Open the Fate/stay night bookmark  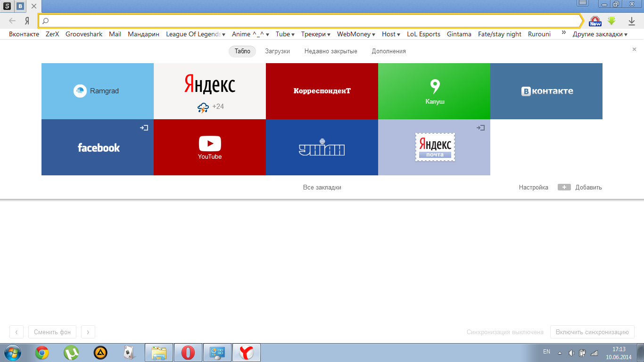(500, 34)
